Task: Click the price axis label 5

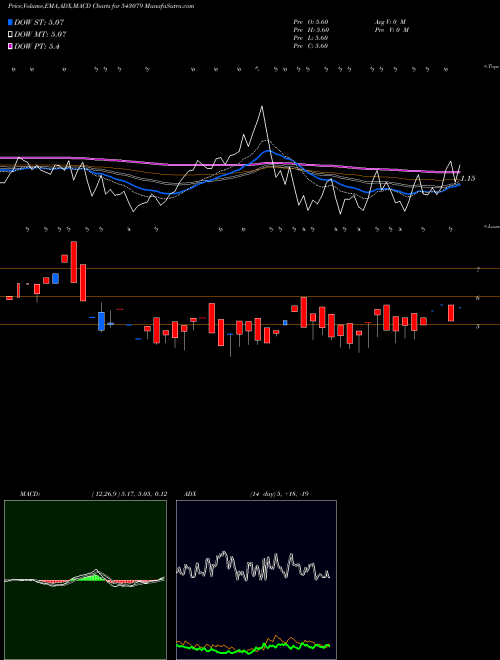Action: click(x=478, y=326)
